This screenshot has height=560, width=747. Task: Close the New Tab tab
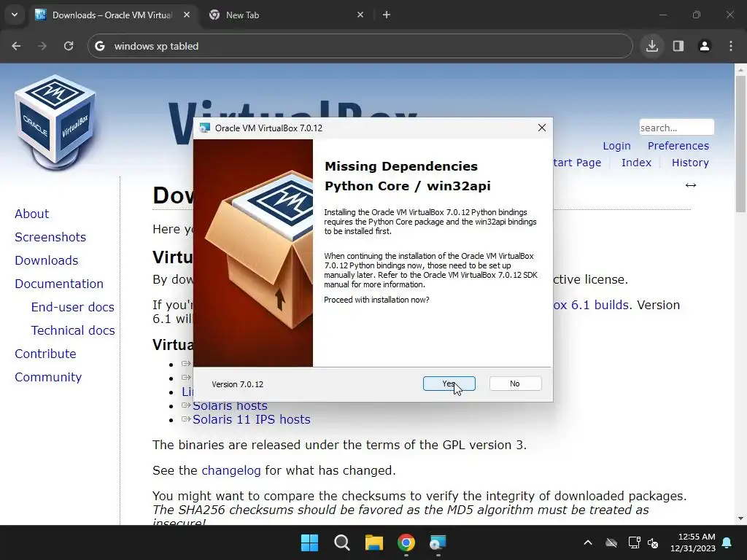tap(360, 15)
